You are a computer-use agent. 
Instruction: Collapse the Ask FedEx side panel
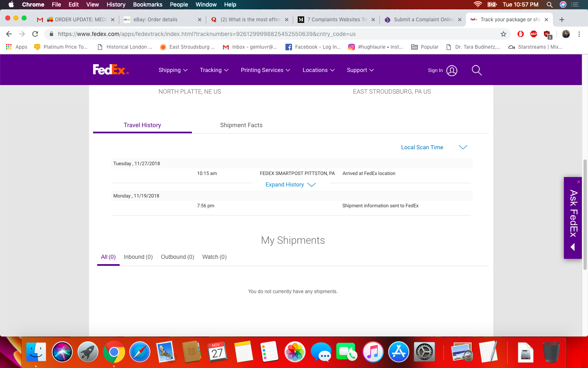tap(572, 247)
